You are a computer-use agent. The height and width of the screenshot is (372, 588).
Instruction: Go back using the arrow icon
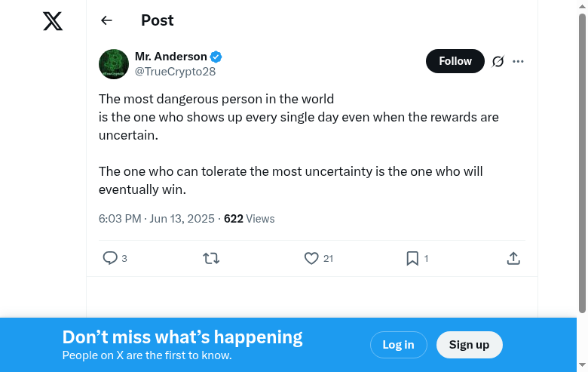coord(106,21)
